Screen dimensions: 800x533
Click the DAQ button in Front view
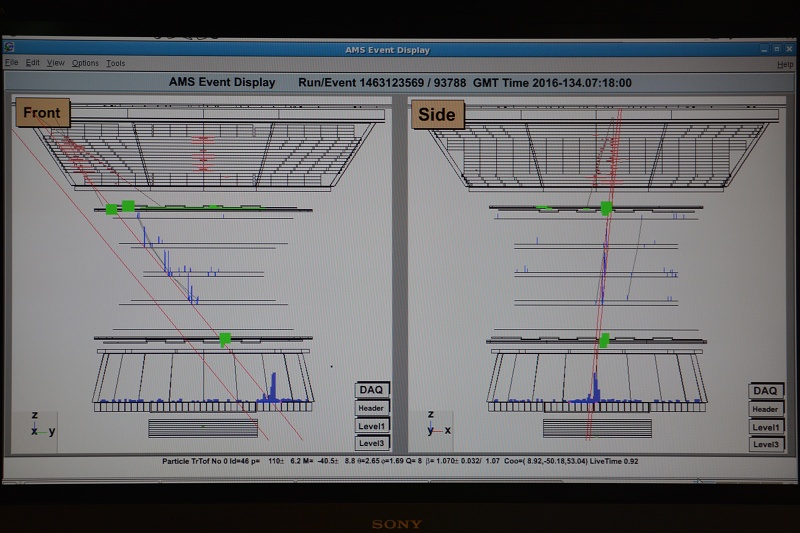click(x=371, y=390)
